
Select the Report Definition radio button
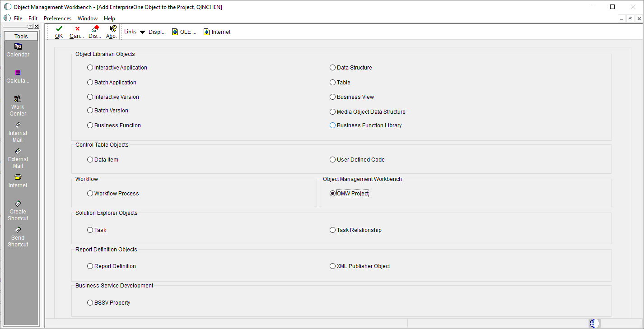click(x=90, y=266)
